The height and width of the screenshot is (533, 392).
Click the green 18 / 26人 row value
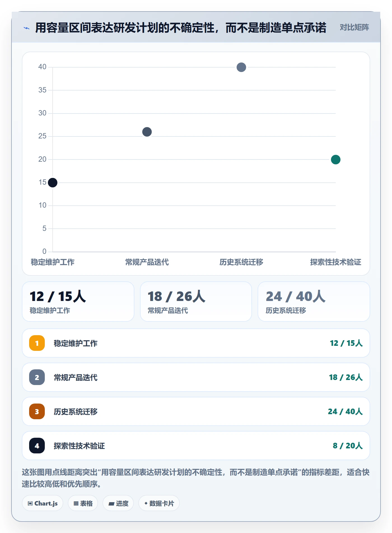click(346, 377)
